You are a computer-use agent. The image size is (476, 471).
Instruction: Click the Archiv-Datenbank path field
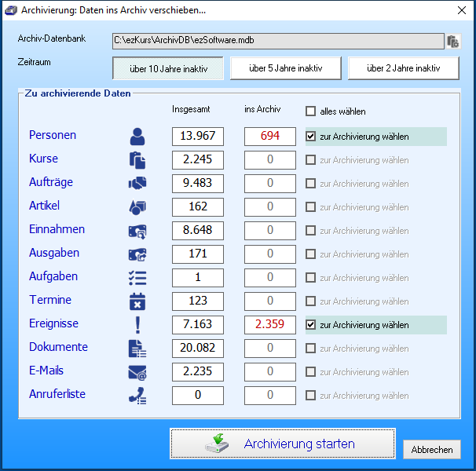point(278,41)
